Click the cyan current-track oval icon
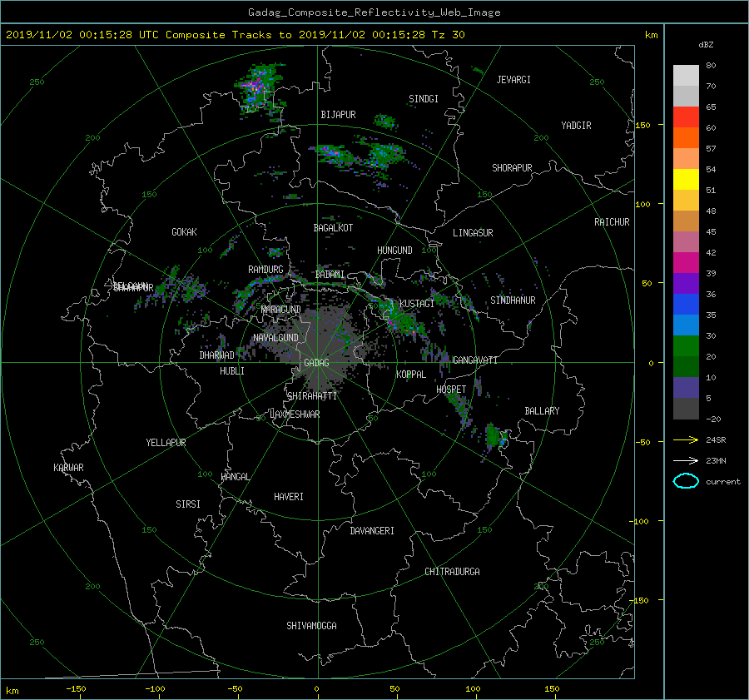Image resolution: width=749 pixels, height=700 pixels. (686, 481)
